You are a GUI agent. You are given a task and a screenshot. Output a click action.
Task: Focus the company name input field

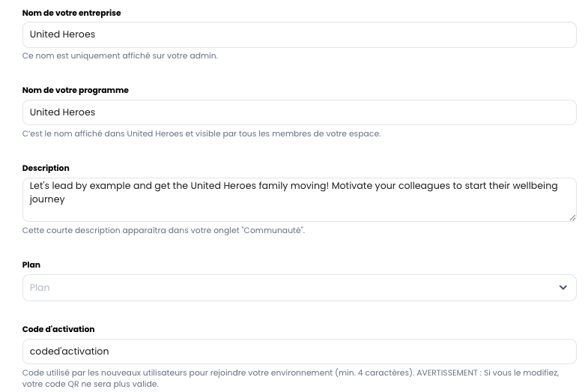[x=299, y=34]
